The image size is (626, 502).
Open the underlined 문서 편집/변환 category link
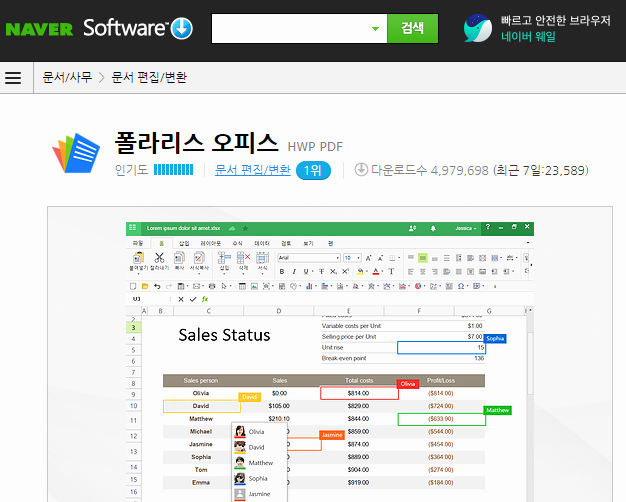[252, 170]
